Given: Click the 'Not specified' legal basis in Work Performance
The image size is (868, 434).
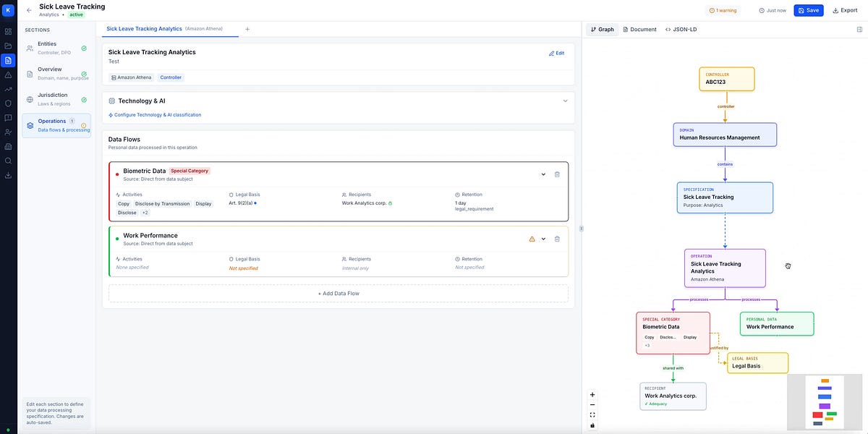Looking at the screenshot, I should pyautogui.click(x=243, y=268).
